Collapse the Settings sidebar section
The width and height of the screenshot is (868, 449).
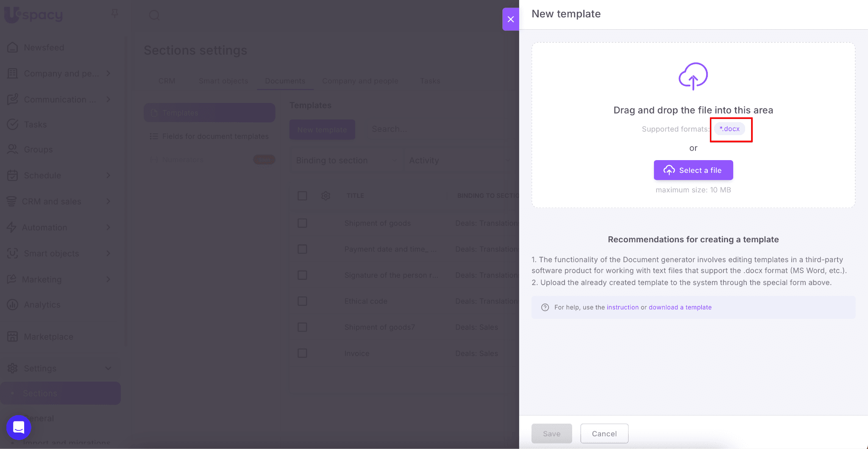click(x=108, y=369)
